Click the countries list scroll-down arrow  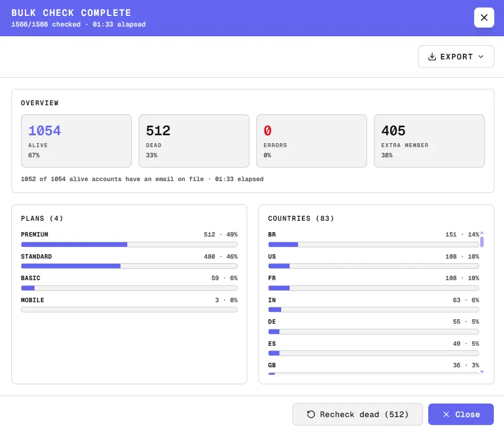pos(482,372)
